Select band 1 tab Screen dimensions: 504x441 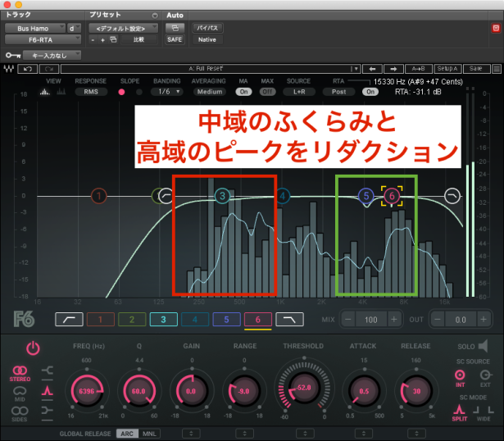[100, 320]
